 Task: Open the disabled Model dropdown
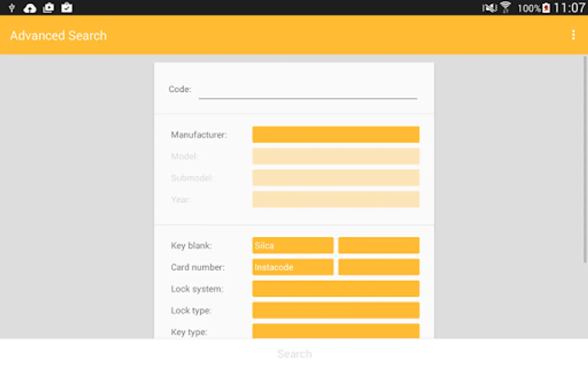tap(336, 156)
